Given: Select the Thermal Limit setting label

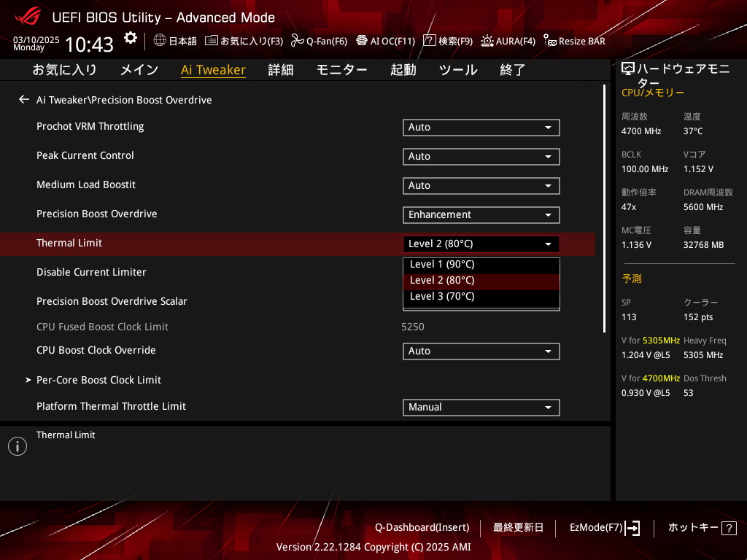Looking at the screenshot, I should click(x=69, y=244).
